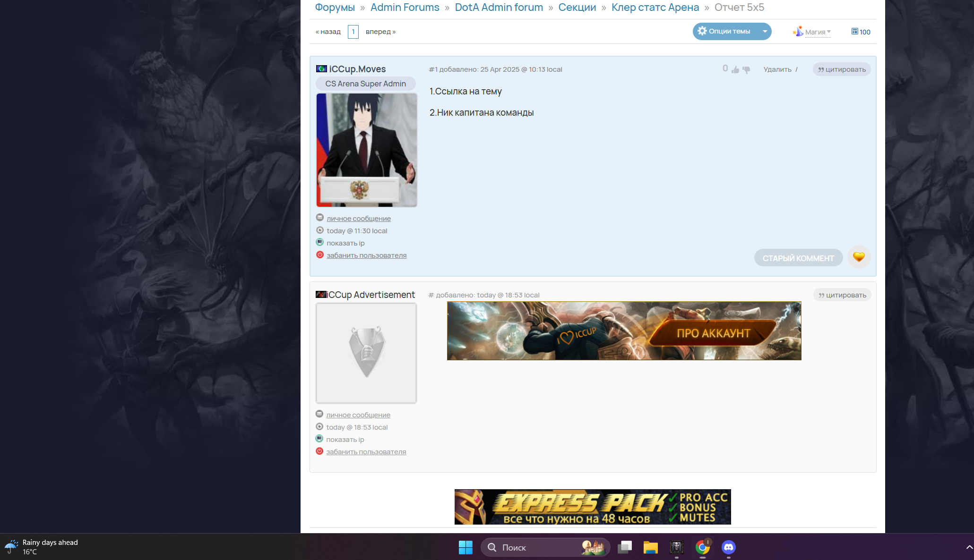Open Chrome from the taskbar
This screenshot has width=974, height=560.
pos(702,547)
